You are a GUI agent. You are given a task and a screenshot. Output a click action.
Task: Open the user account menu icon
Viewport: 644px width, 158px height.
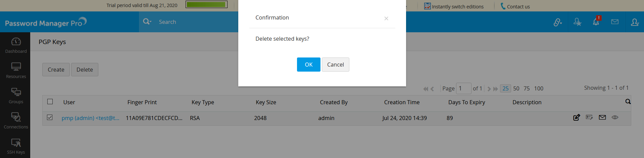635,22
